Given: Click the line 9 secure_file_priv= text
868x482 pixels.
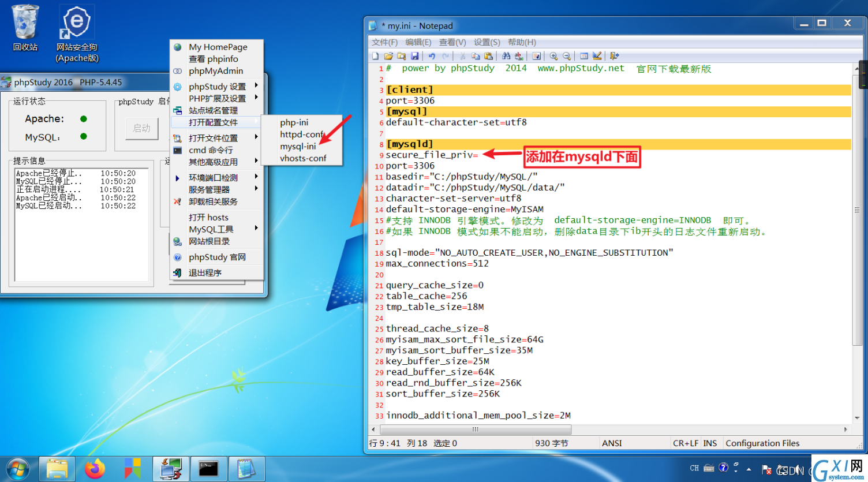Looking at the screenshot, I should 432,155.
